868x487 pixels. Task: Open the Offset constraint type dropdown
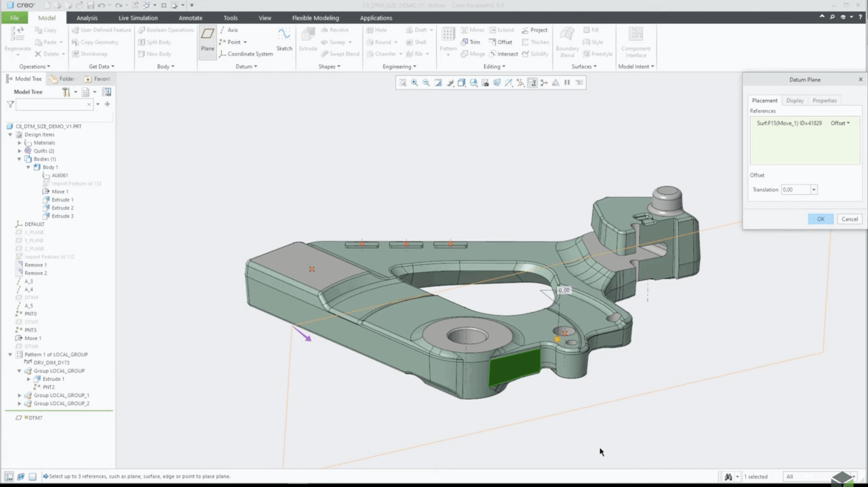[840, 123]
